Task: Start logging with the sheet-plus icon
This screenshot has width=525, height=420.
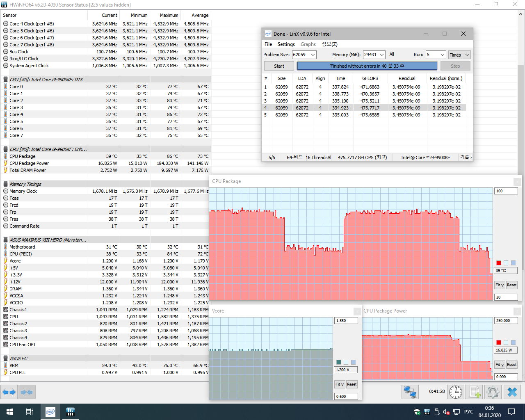Action: point(475,392)
